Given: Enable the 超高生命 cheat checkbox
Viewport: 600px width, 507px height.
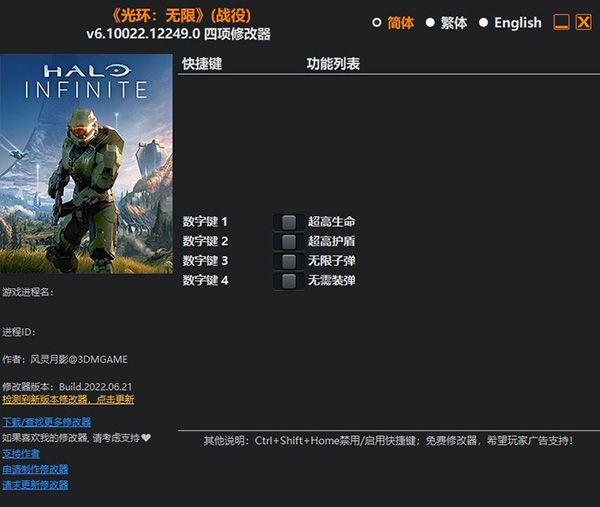Looking at the screenshot, I should (288, 221).
